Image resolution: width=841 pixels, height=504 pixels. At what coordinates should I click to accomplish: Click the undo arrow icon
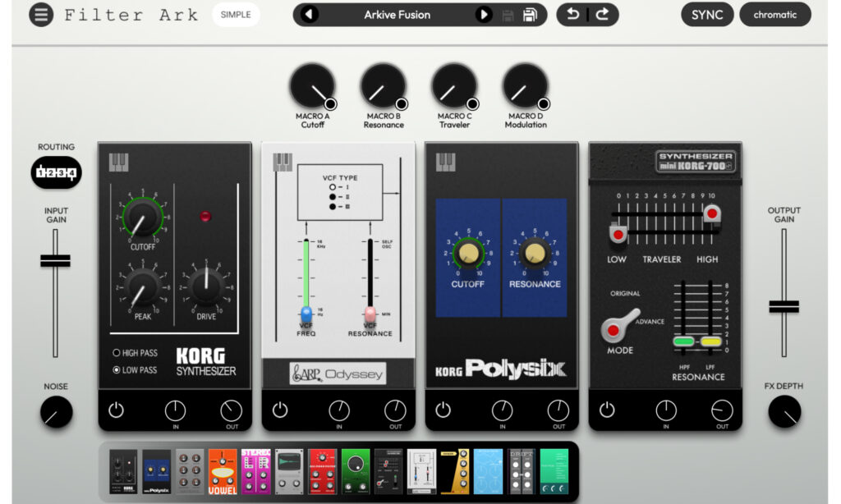[x=572, y=15]
